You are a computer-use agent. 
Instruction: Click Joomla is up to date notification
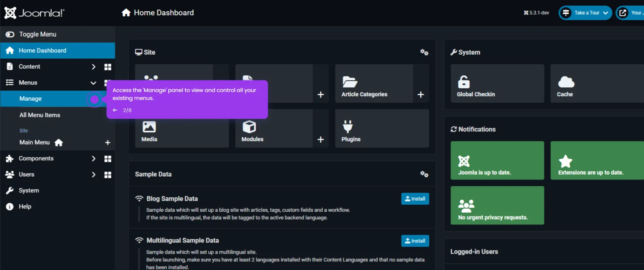497,161
